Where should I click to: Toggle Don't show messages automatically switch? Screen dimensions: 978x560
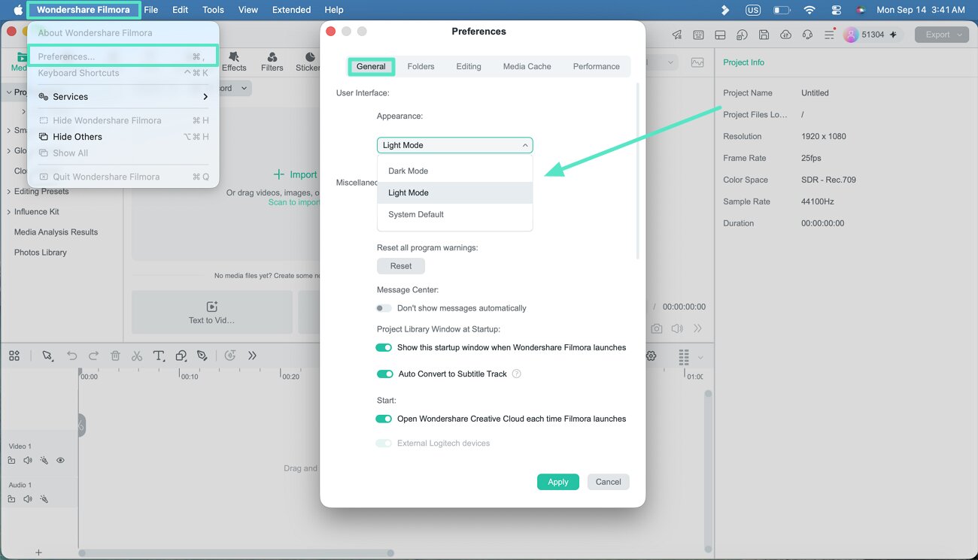[x=384, y=308]
